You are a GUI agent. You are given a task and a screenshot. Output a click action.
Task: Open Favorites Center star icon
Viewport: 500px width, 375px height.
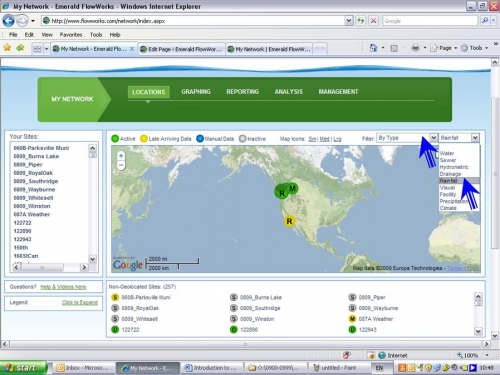coord(7,48)
